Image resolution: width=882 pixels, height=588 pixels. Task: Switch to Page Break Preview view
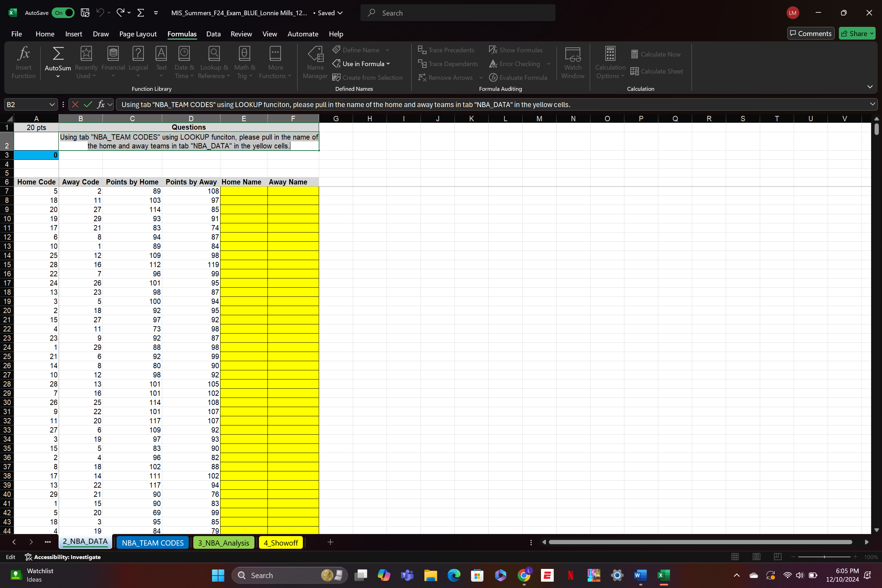coord(777,557)
